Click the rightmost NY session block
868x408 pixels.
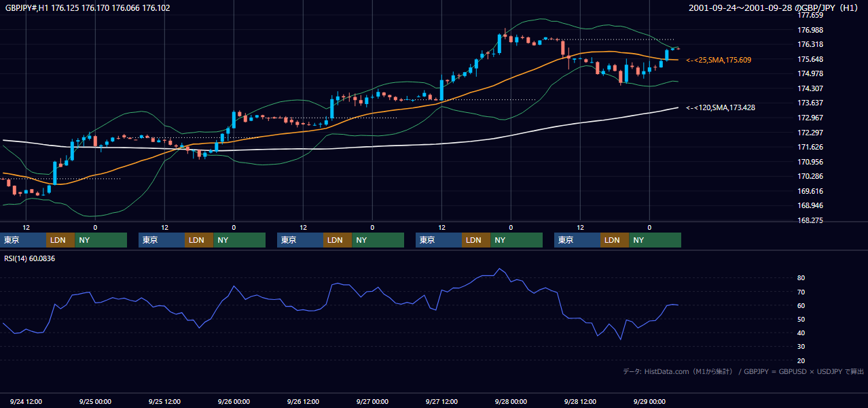[655, 240]
